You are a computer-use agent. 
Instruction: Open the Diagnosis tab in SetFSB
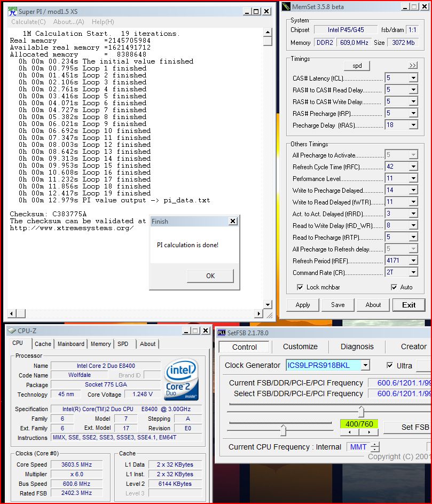(x=357, y=346)
